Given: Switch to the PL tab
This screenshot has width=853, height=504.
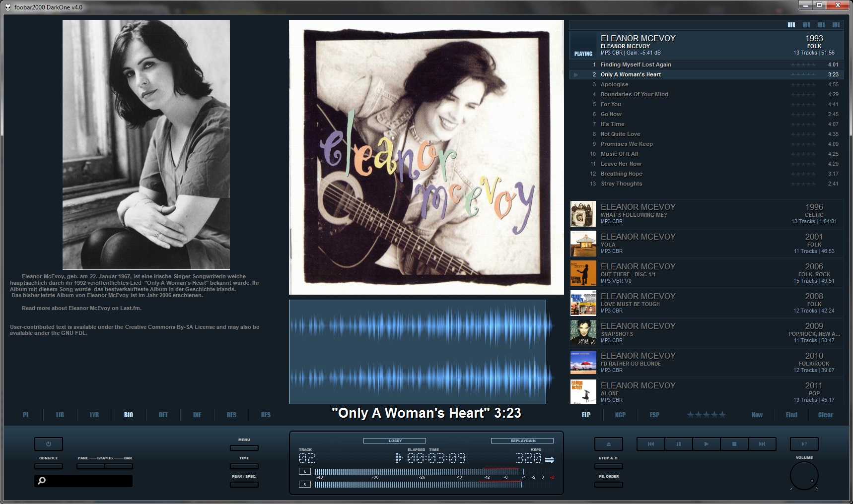Looking at the screenshot, I should 26,415.
